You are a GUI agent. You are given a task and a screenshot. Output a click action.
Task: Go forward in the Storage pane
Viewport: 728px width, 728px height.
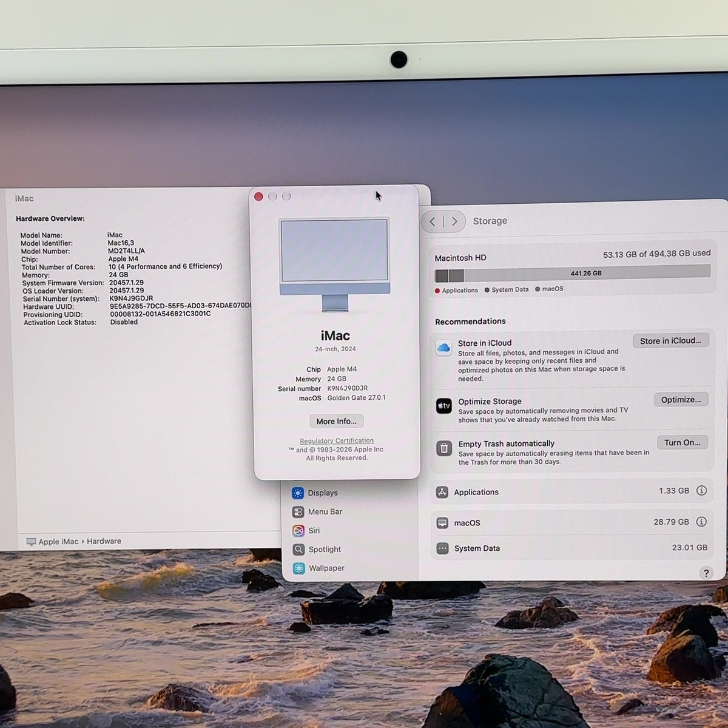pyautogui.click(x=454, y=221)
